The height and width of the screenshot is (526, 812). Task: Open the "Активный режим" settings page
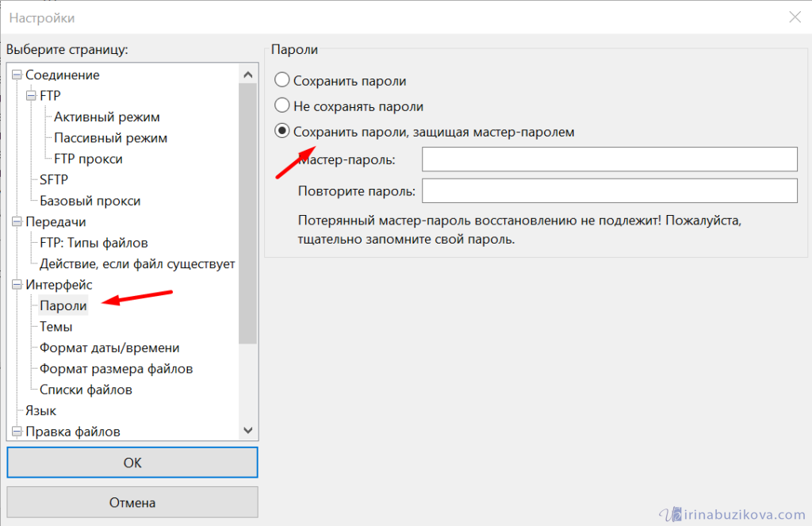click(x=106, y=117)
